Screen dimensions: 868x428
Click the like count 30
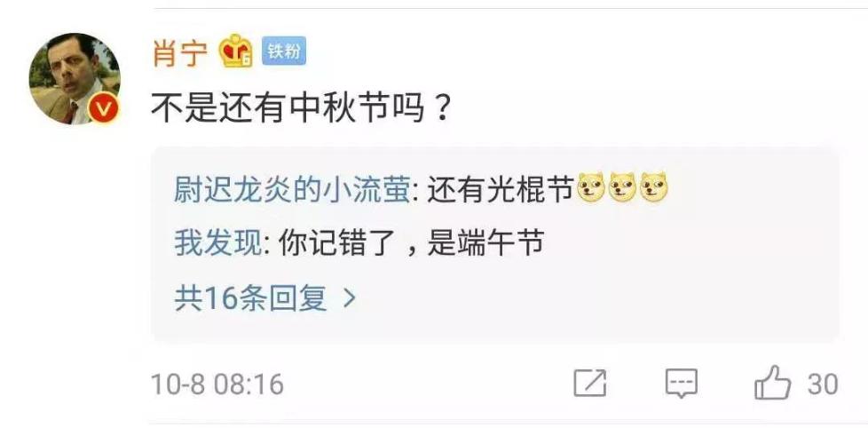pos(822,384)
